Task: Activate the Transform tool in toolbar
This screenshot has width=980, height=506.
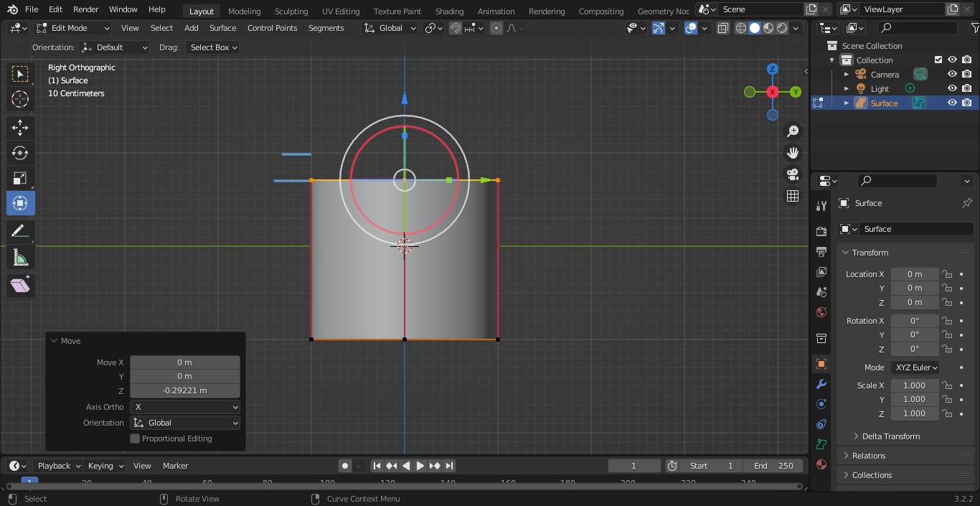Action: point(20,203)
